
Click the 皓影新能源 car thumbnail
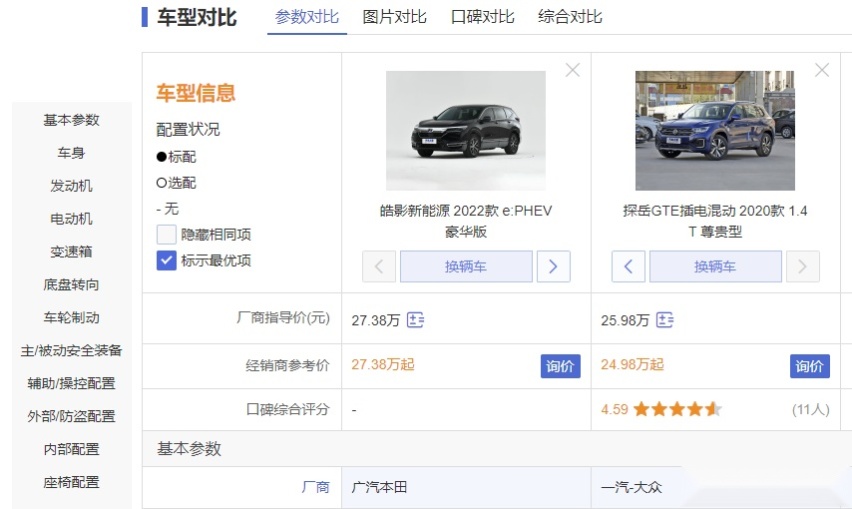(x=466, y=130)
